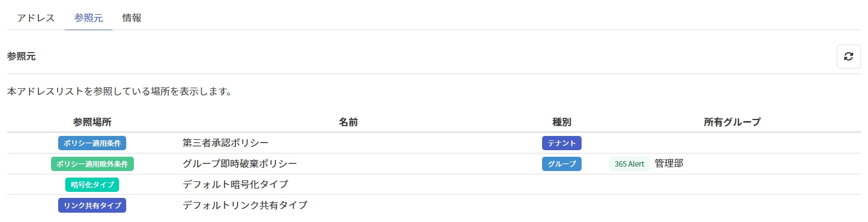868x222 pixels.
Task: Click the グループ type badge
Action: 561,164
